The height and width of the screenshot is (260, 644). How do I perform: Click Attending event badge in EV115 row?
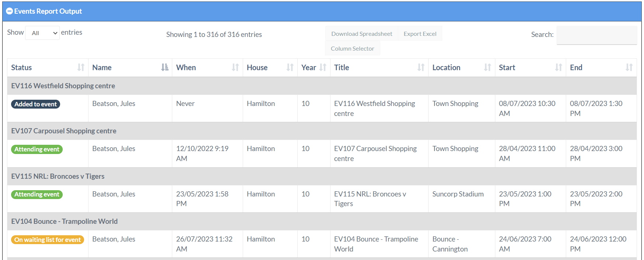37,194
